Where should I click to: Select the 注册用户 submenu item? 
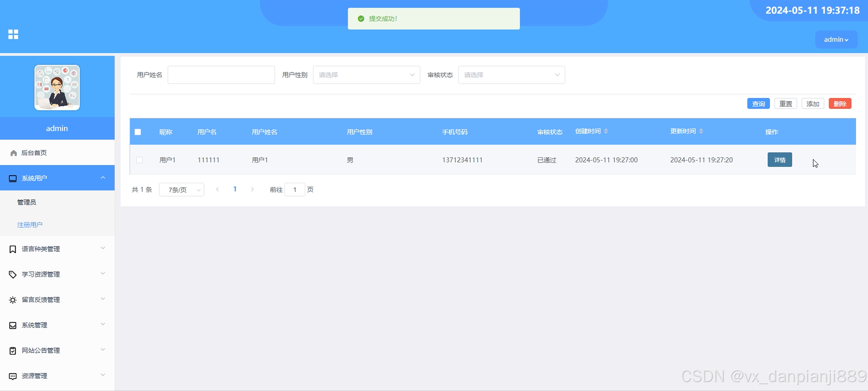(30, 225)
